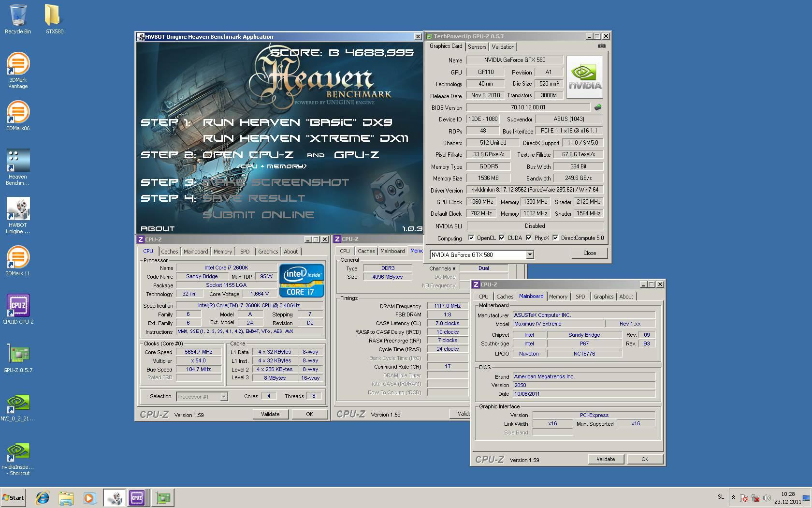
Task: Switch to HWBOT Heaven taskbar item
Action: pos(115,497)
